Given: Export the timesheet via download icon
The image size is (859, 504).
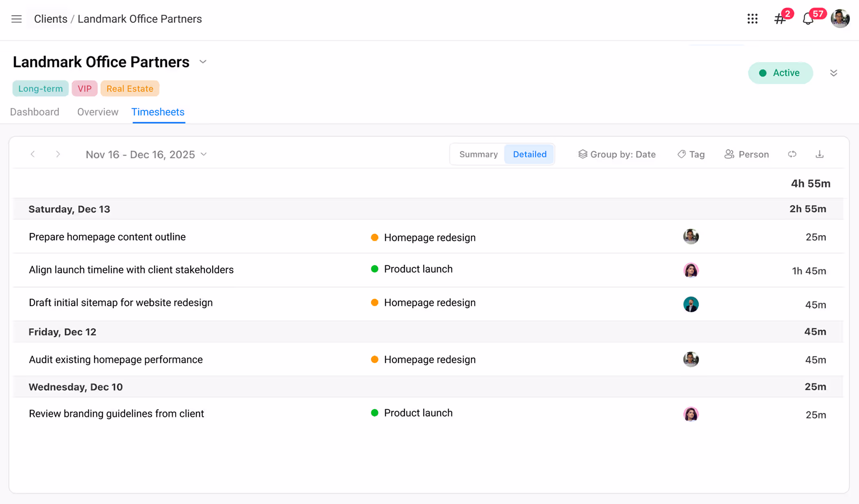Looking at the screenshot, I should [820, 154].
